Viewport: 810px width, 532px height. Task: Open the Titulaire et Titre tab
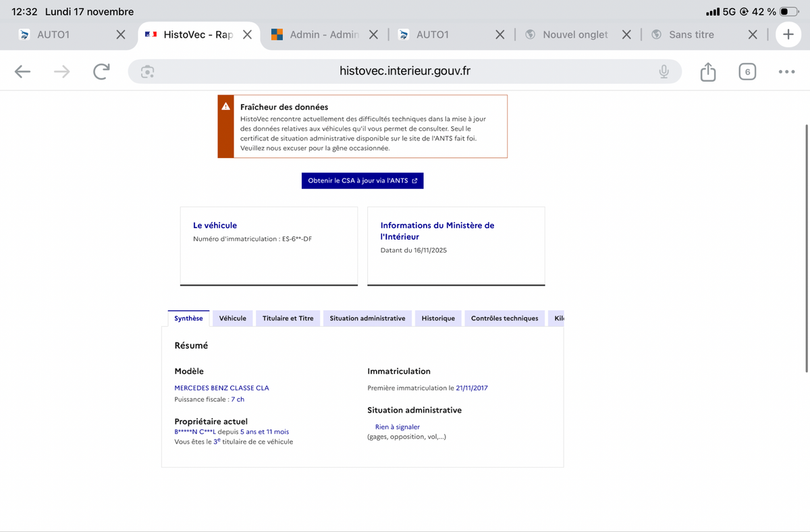(x=288, y=319)
